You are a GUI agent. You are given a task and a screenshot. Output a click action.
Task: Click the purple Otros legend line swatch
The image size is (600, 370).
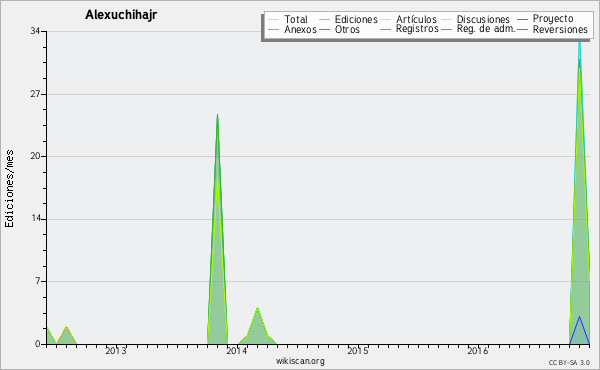(324, 29)
